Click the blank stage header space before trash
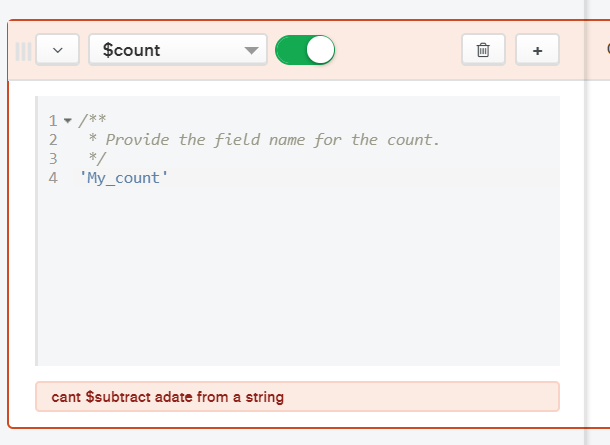Screen dimensions: 610x445 point(398,50)
